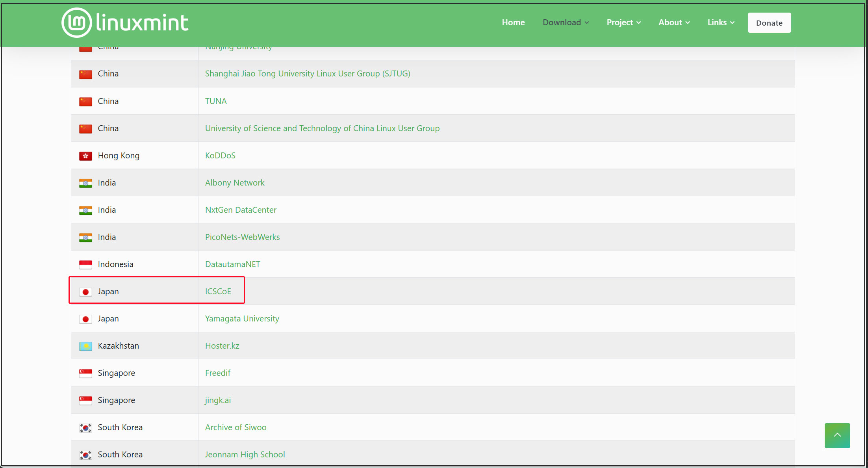Expand the Download menu
The height and width of the screenshot is (468, 868).
point(566,22)
